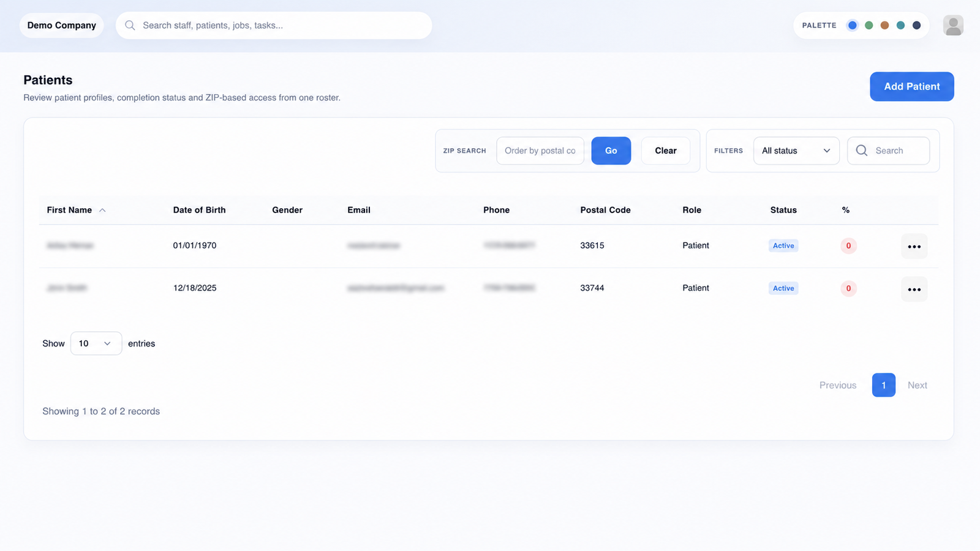The height and width of the screenshot is (551, 980).
Task: Select the teal palette color
Action: click(x=900, y=25)
